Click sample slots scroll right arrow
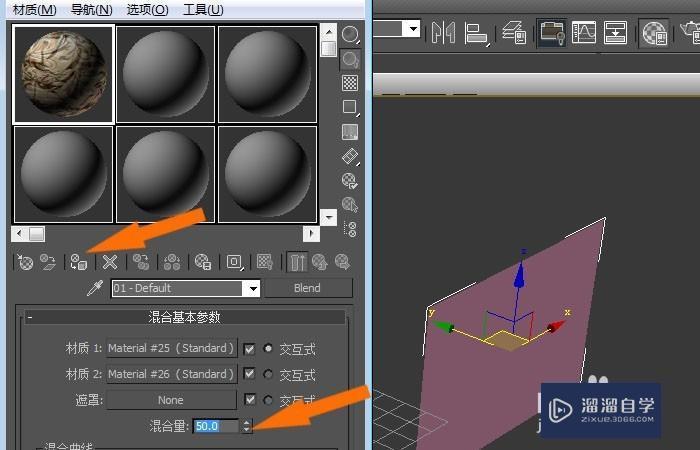Image resolution: width=700 pixels, height=450 pixels. [311, 233]
